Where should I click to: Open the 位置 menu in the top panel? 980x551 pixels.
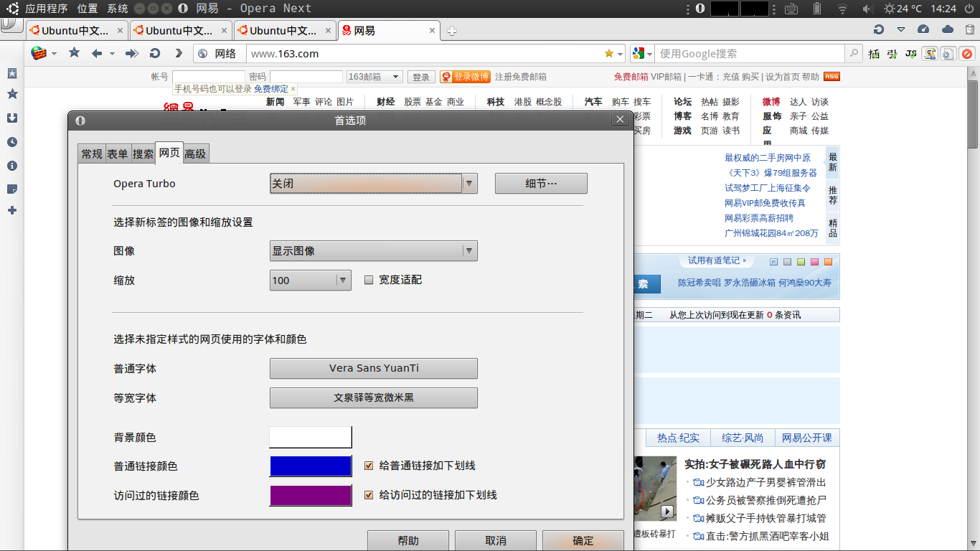[88, 9]
